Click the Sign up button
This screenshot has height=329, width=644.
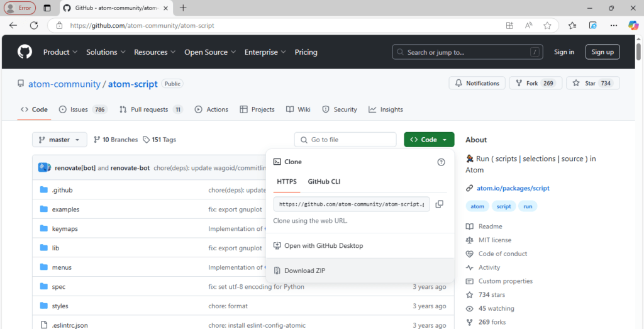point(602,52)
